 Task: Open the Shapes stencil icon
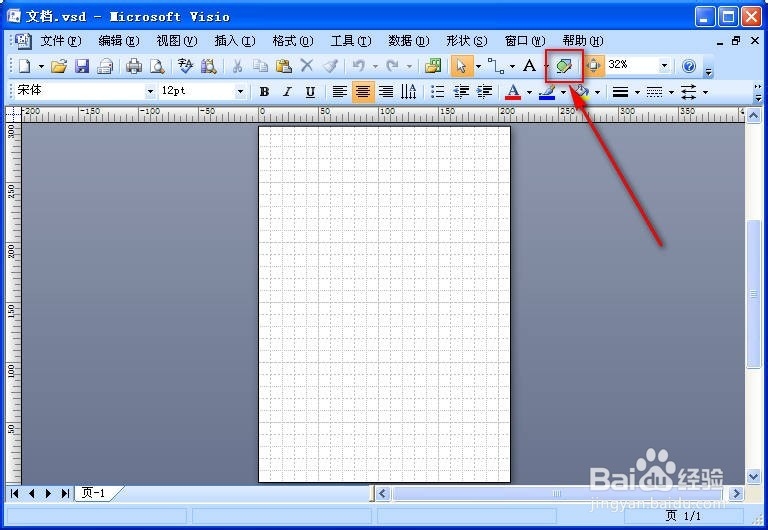point(433,66)
